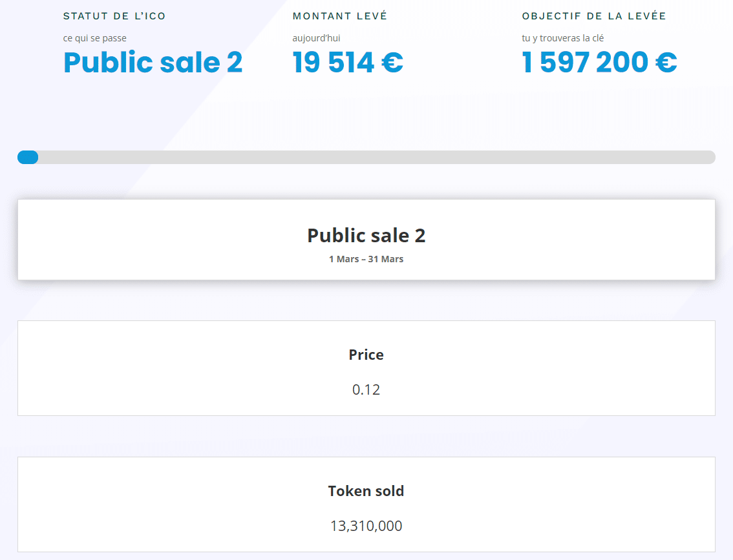Screen dimensions: 733x560
Task: Select the '19 514 €' raised amount
Action: [x=347, y=63]
